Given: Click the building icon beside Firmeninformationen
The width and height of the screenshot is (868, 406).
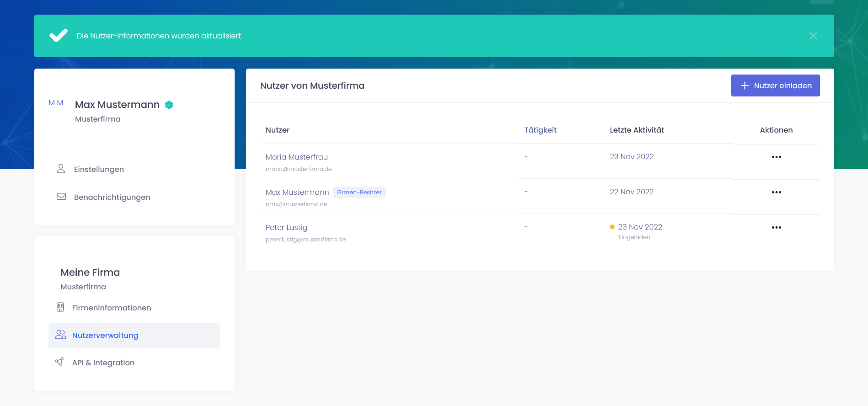Looking at the screenshot, I should point(60,307).
